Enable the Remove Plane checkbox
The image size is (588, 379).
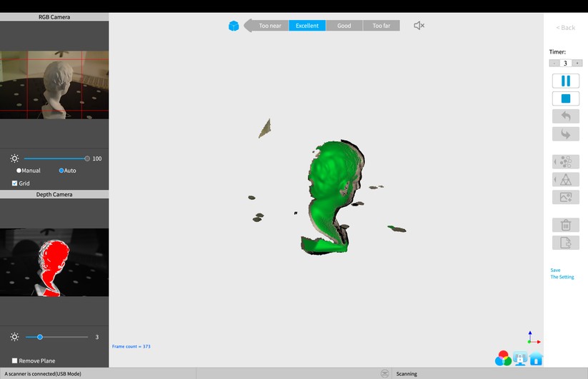click(x=14, y=360)
